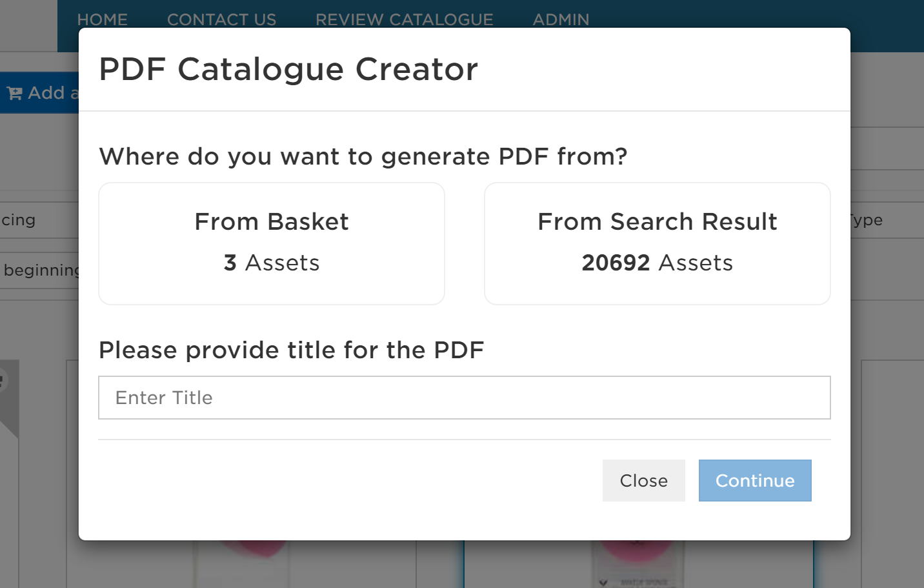
Task: Open the 'beginning' filter field on the left
Action: pos(39,270)
